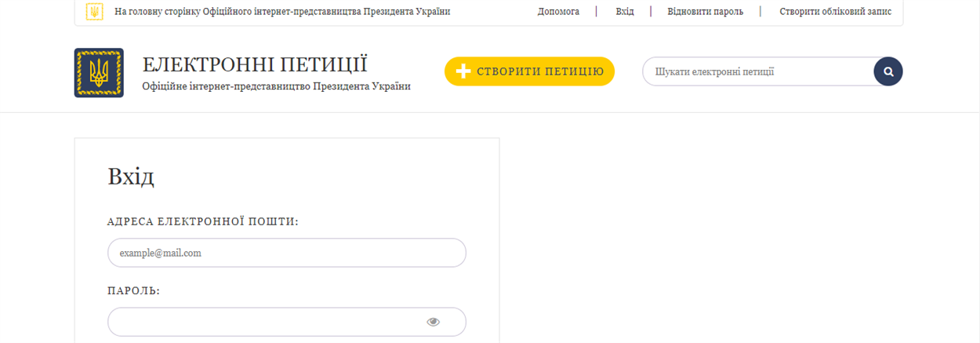Screen dimensions: 980x343
Task: Click the ЕЛЕКТРОННІ ПЕТИЦІЇ site title
Action: 255,65
